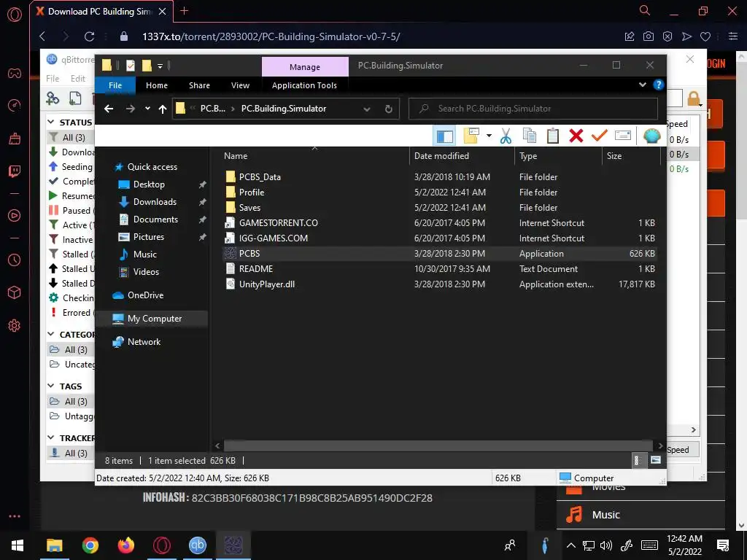The width and height of the screenshot is (747, 560).
Task: Open new tab in Opera browser
Action: click(185, 11)
